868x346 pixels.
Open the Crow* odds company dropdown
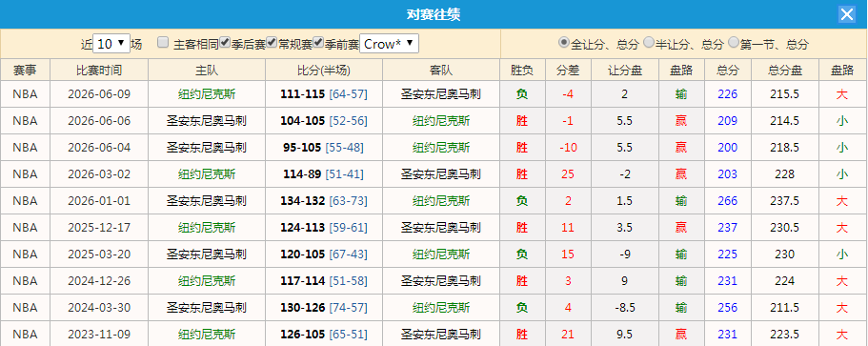pyautogui.click(x=389, y=44)
